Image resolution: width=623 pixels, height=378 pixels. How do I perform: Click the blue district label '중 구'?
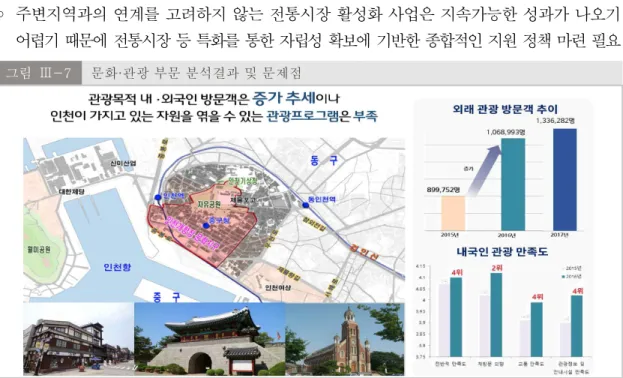[166, 297]
